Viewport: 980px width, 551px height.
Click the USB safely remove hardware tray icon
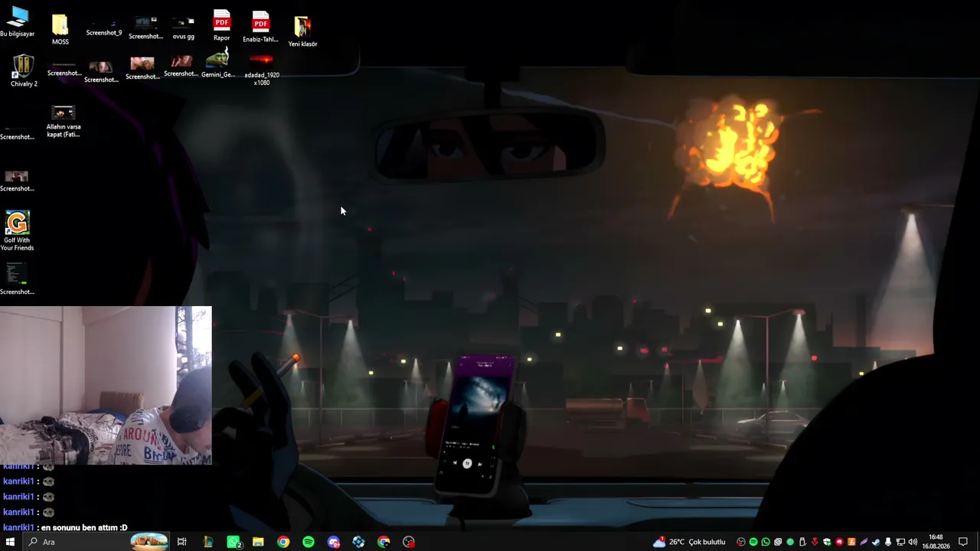coord(802,542)
